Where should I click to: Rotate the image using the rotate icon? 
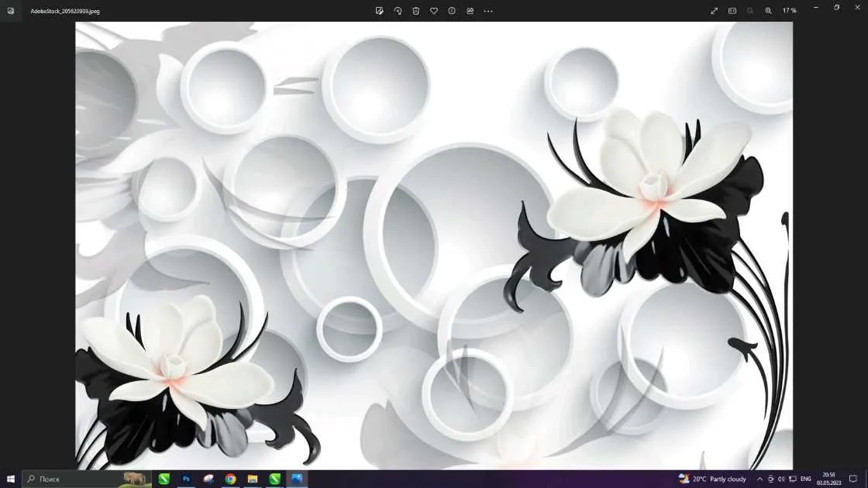[398, 11]
